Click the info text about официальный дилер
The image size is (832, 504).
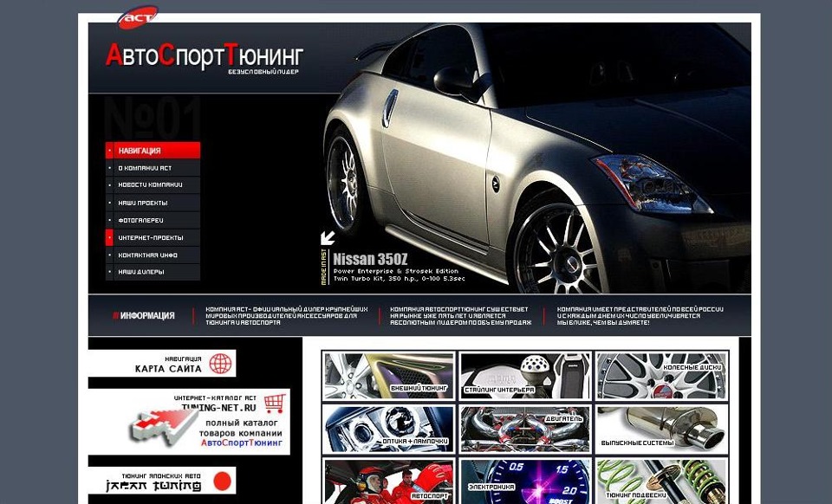(x=287, y=316)
